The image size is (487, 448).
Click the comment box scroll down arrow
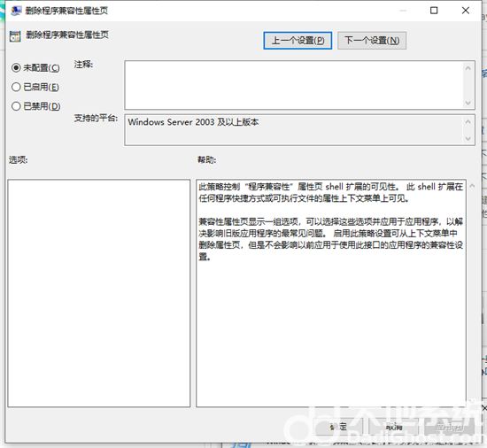[468, 103]
